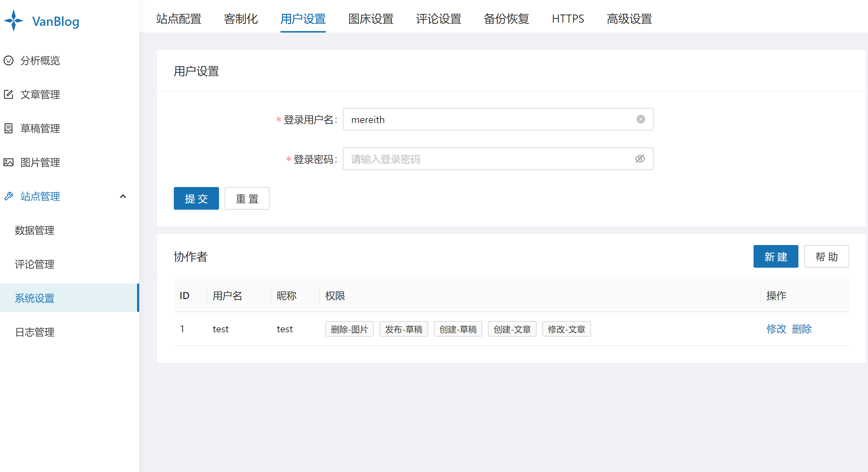Image resolution: width=868 pixels, height=472 pixels.
Task: Click the 发布-草稿 permission tag
Action: [x=404, y=329]
